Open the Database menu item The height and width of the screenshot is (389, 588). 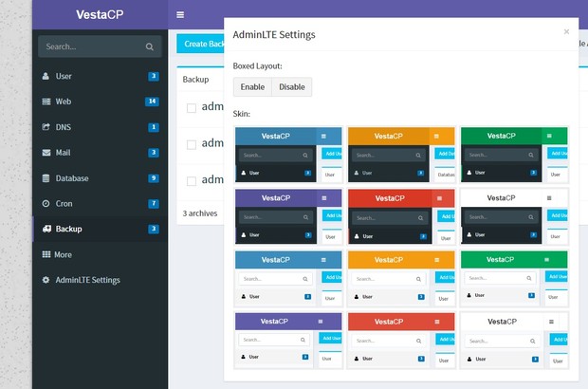[x=101, y=178]
